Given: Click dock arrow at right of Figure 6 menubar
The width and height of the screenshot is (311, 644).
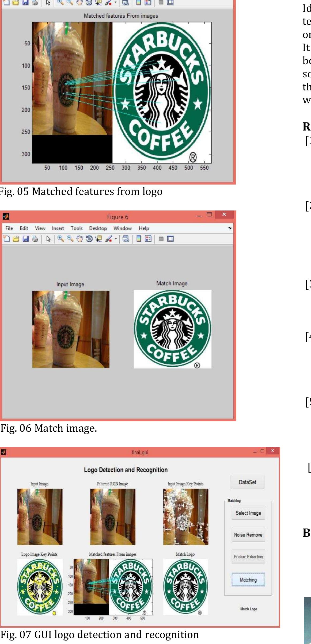Looking at the screenshot, I should coord(230,228).
